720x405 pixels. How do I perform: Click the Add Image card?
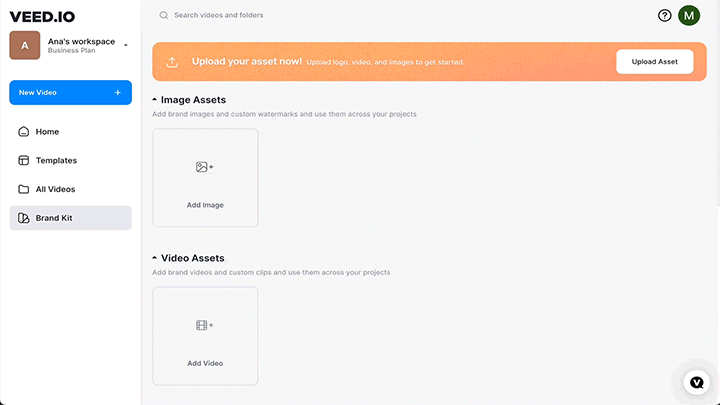coord(205,178)
